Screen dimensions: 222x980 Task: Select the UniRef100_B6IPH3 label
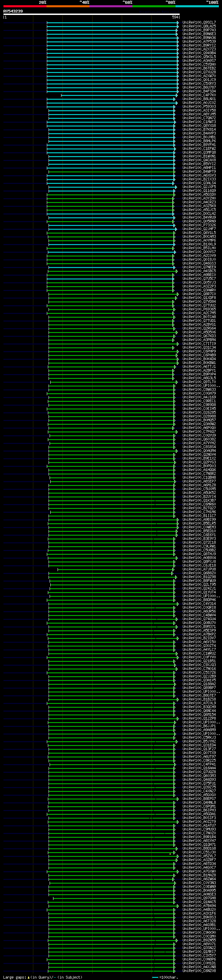point(199,810)
